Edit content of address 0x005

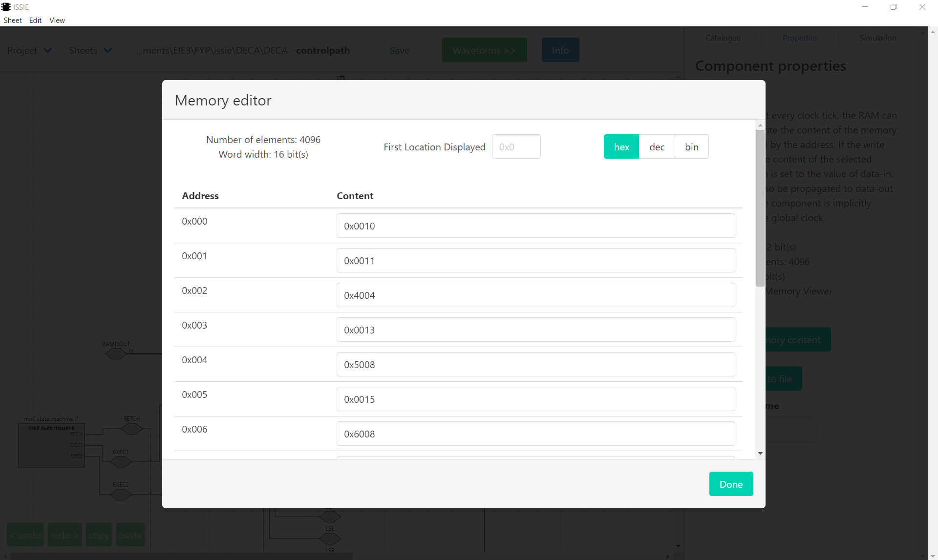click(x=535, y=399)
